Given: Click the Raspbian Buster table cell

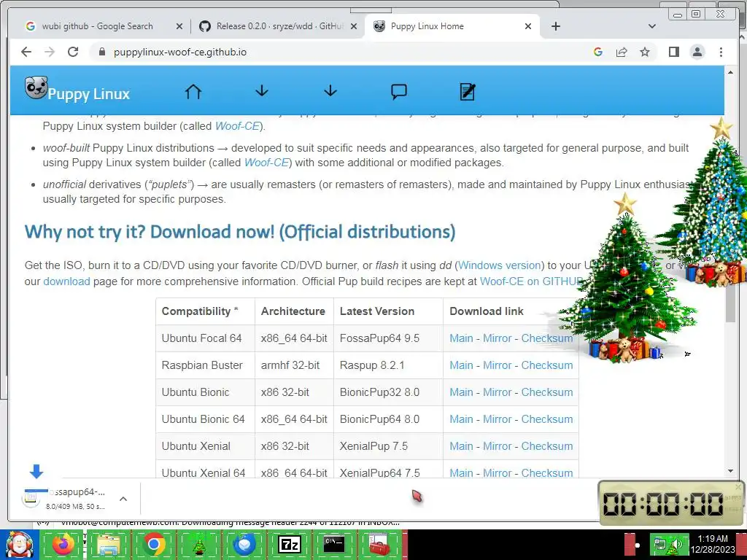Looking at the screenshot, I should [205, 365].
